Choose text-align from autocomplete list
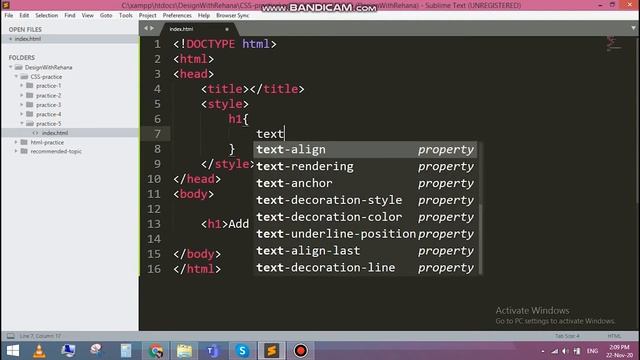Screen dimensions: 640x360 coord(365,149)
